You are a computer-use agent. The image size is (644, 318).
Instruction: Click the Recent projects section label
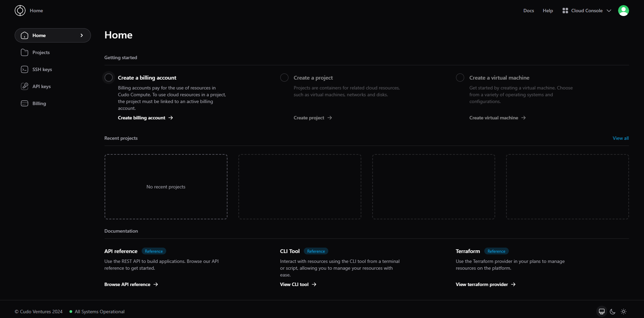point(121,138)
